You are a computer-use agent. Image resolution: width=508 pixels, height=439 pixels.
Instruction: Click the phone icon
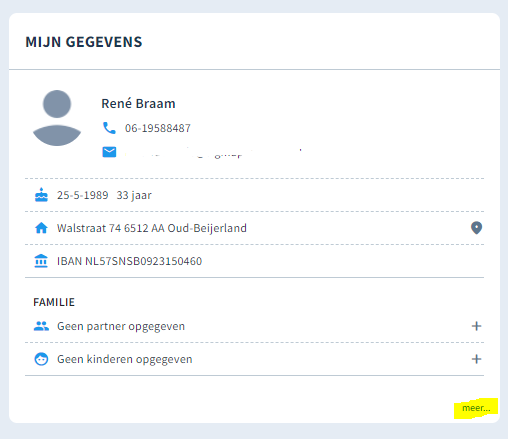109,128
